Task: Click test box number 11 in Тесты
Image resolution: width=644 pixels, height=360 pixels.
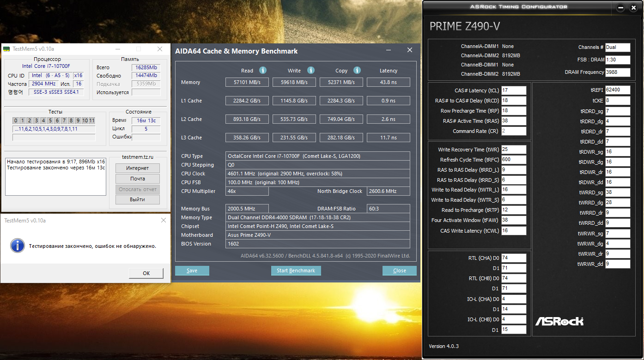Action: click(92, 120)
